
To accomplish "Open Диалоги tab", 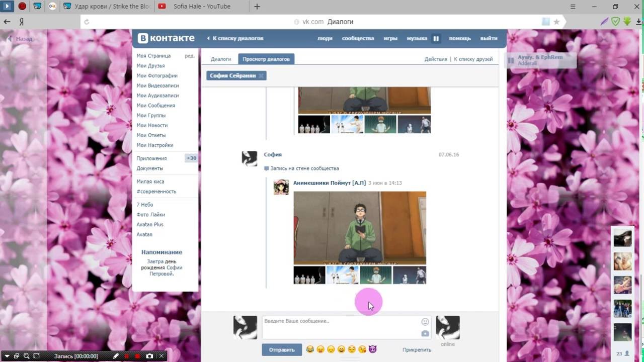I will click(x=221, y=59).
